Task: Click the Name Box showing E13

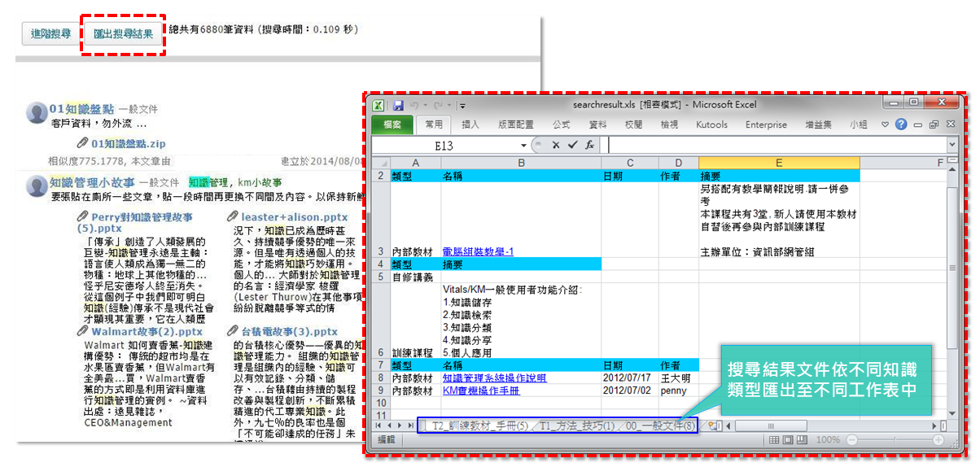Action: click(444, 146)
